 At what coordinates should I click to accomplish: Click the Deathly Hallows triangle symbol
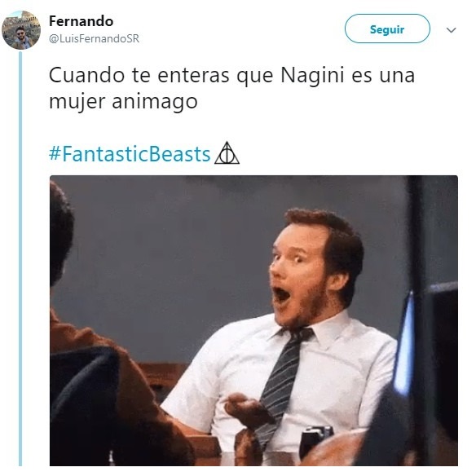tap(227, 153)
